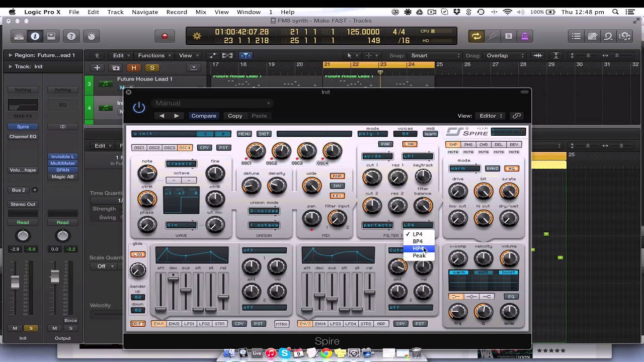Open the Toolbar mail-shaped icon
Image resolution: width=644 pixels, height=362 pixels.
coord(51,36)
